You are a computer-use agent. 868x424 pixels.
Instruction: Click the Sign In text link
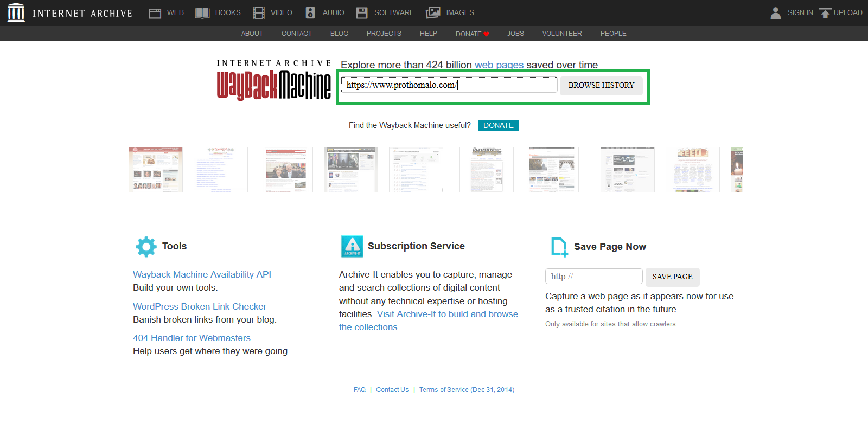coord(800,13)
